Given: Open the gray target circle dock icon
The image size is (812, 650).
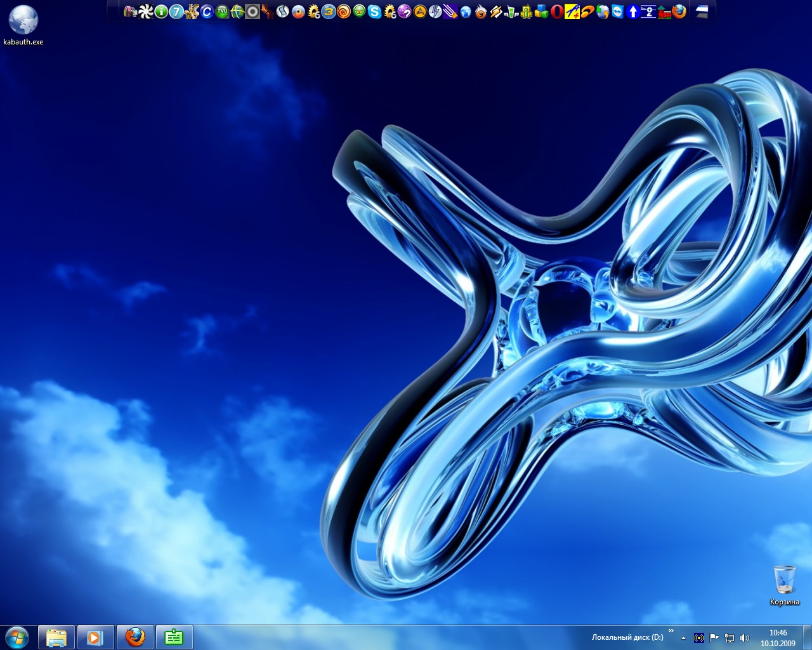Looking at the screenshot, I should (x=252, y=11).
